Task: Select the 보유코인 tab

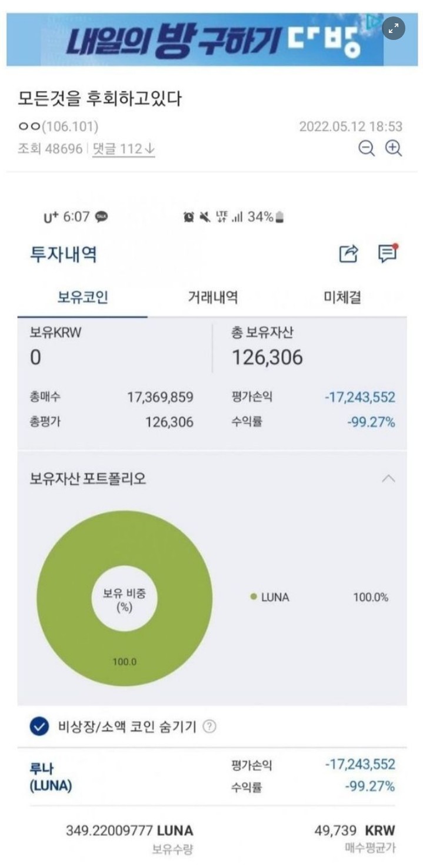Action: click(82, 297)
